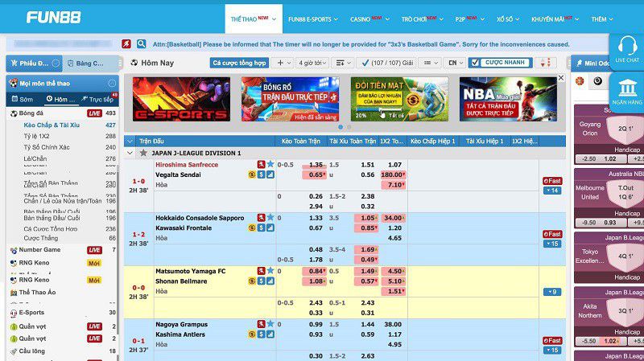Close the promotional banner strip

coord(560,77)
